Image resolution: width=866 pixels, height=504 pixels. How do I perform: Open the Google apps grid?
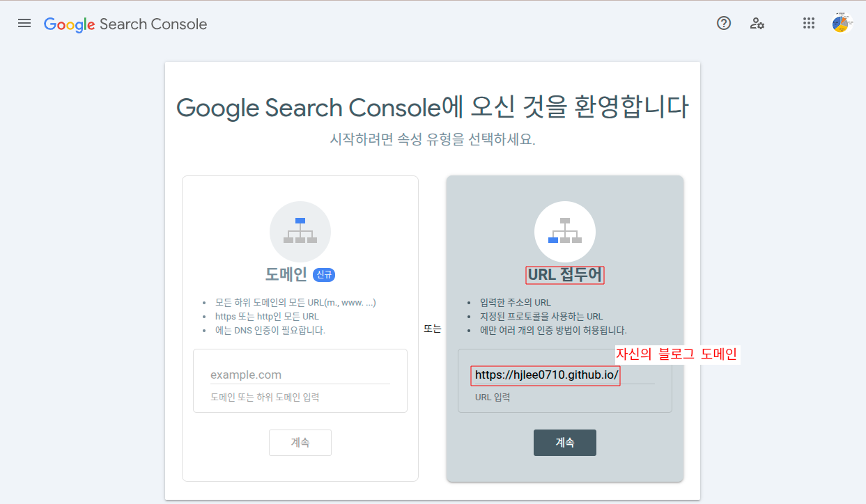[x=808, y=23]
